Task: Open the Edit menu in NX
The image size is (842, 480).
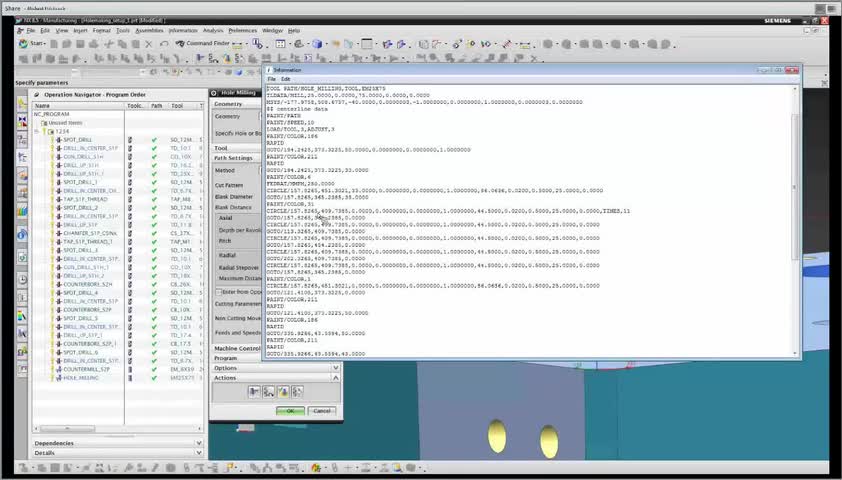Action: pyautogui.click(x=45, y=31)
